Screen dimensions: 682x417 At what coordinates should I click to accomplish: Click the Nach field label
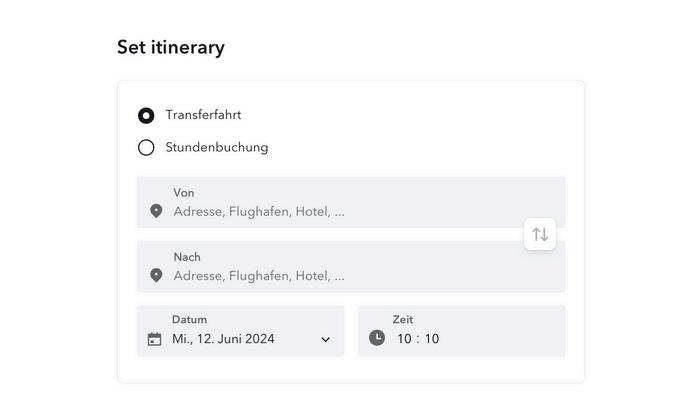187,257
